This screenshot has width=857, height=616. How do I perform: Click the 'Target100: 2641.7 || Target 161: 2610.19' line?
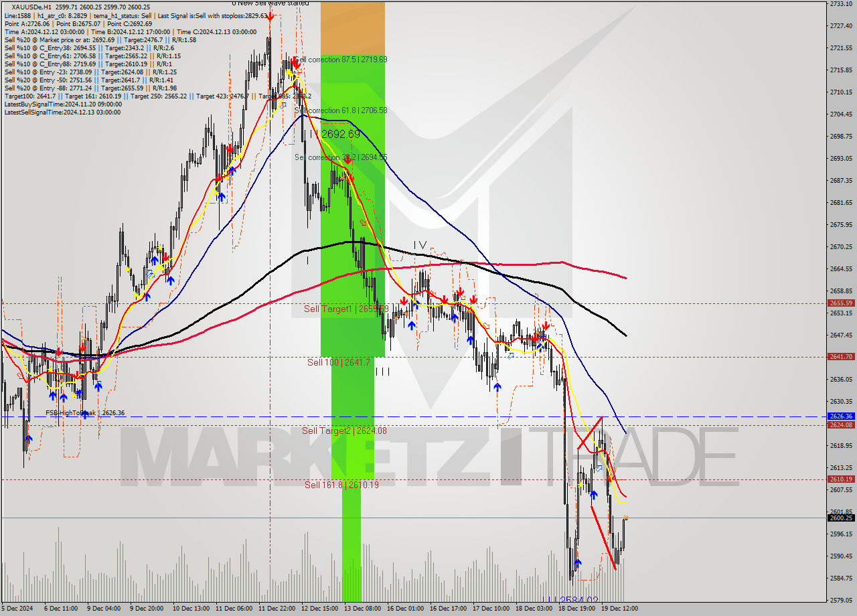[157, 96]
